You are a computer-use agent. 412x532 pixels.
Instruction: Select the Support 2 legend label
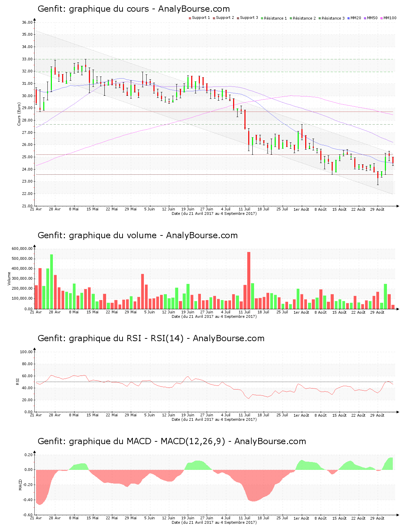[225, 18]
